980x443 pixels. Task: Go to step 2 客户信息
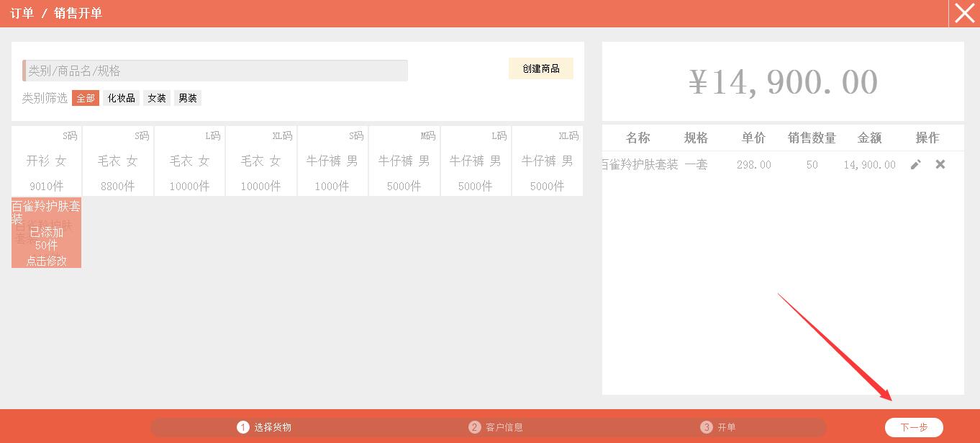[x=496, y=427]
